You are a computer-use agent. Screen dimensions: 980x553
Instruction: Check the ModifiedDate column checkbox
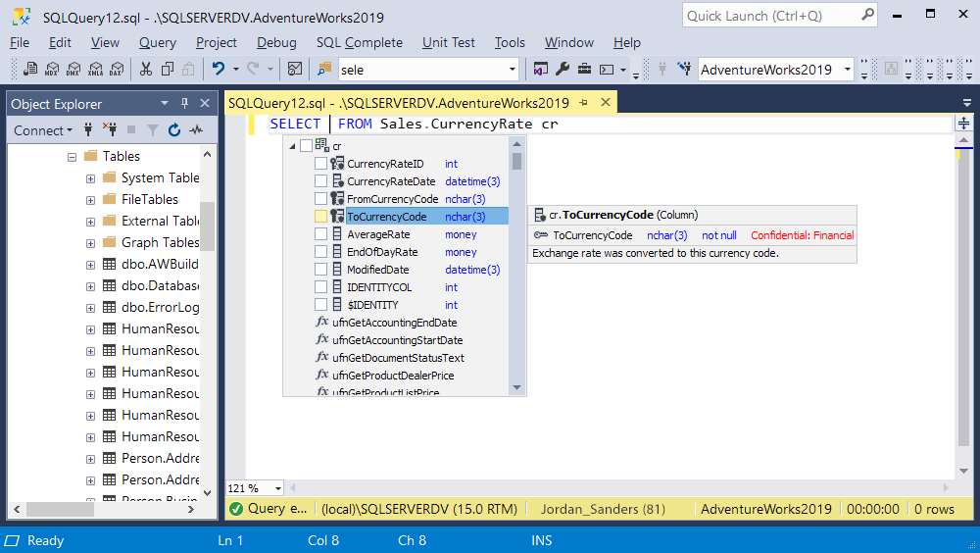point(320,269)
